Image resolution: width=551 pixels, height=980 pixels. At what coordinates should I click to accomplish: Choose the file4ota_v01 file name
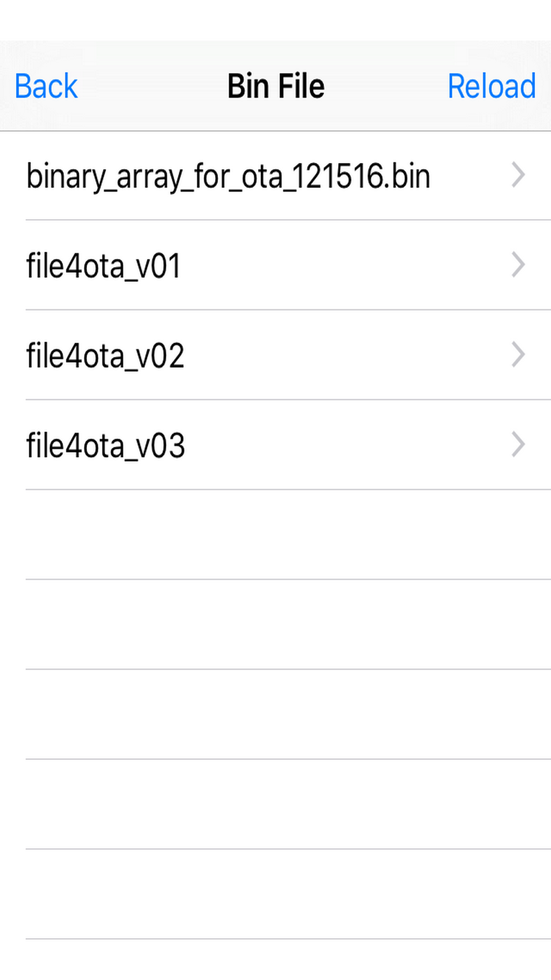(104, 266)
